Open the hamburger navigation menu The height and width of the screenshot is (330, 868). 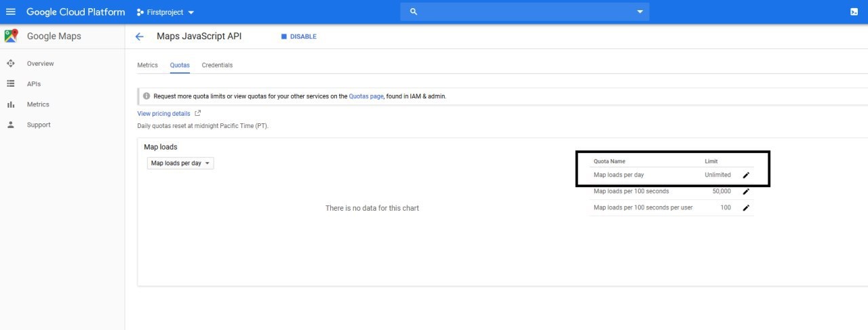pos(10,12)
